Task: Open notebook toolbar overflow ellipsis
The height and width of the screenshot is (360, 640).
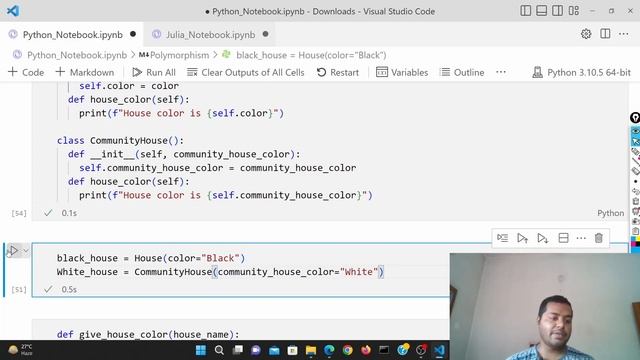Action: point(501,72)
